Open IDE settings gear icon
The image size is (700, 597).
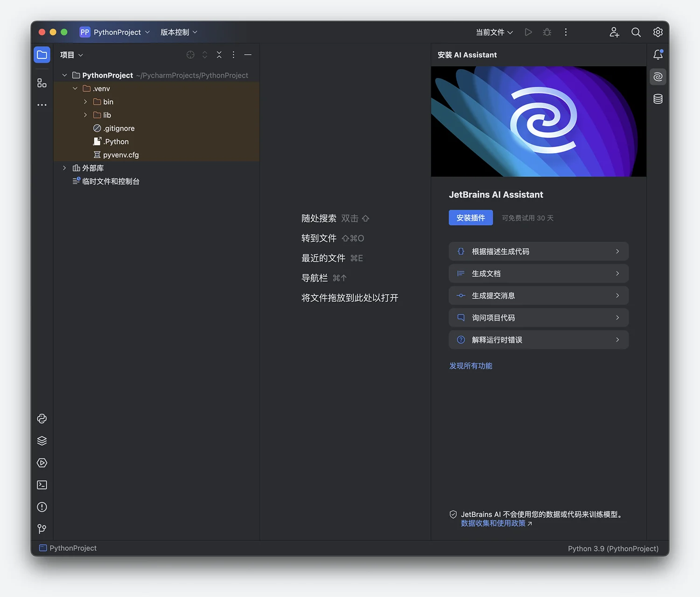point(658,32)
